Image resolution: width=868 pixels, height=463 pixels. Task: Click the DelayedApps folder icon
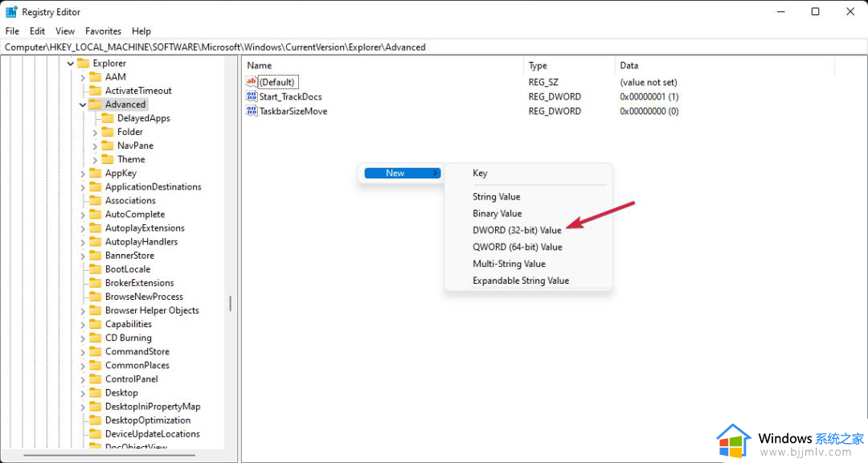pyautogui.click(x=108, y=118)
